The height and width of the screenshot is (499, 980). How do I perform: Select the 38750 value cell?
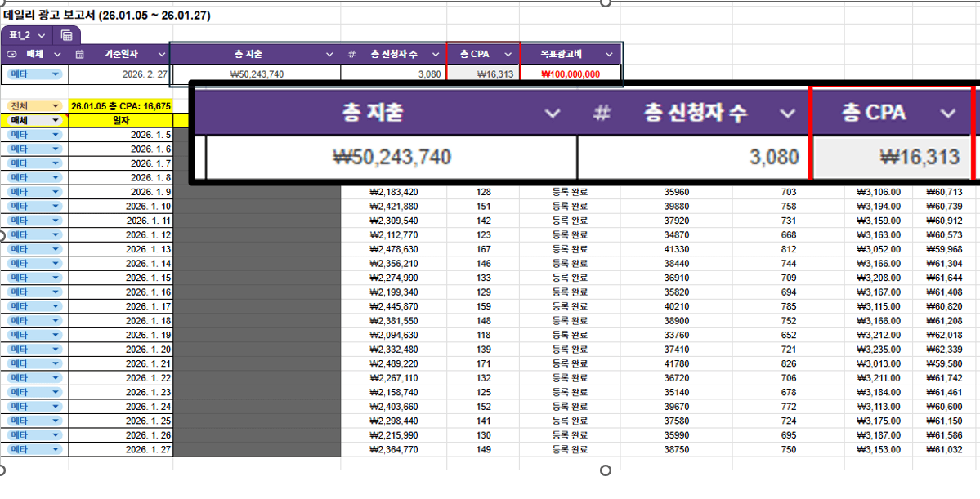tap(676, 449)
